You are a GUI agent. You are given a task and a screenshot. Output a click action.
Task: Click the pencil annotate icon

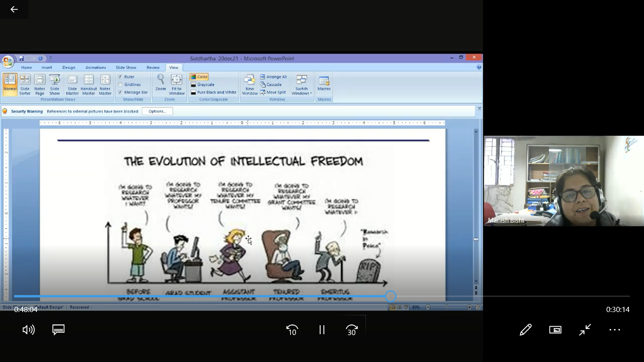tap(526, 330)
